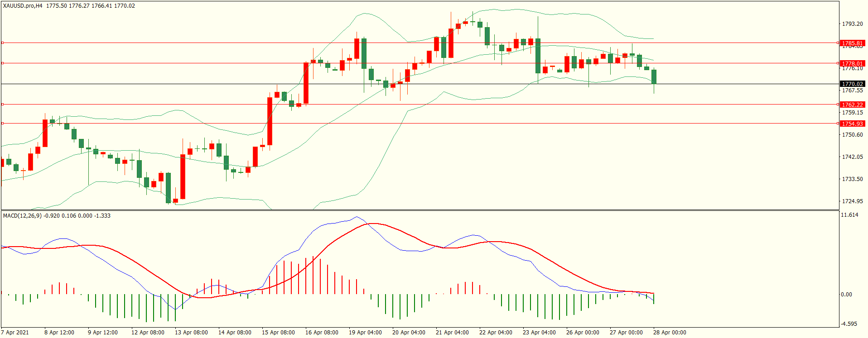
Task: Click the 0.00 MACD scale label
Action: 846,295
